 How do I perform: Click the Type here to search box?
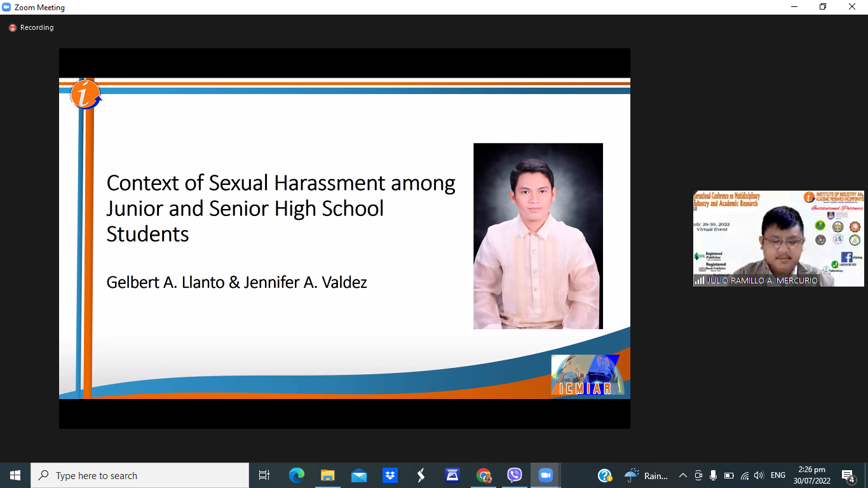(140, 475)
